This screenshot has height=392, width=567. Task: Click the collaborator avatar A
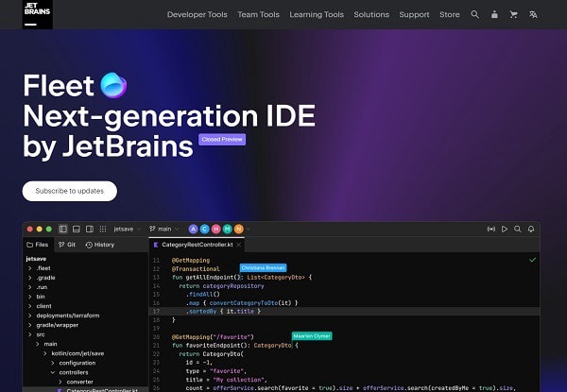pyautogui.click(x=193, y=229)
